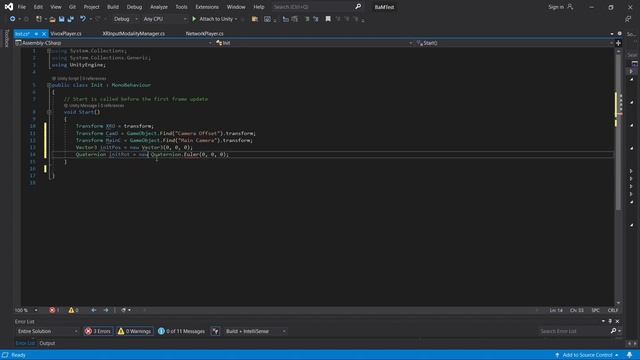Screen dimensions: 640x360
Task: Open the Extensions menu
Action: [x=207, y=7]
